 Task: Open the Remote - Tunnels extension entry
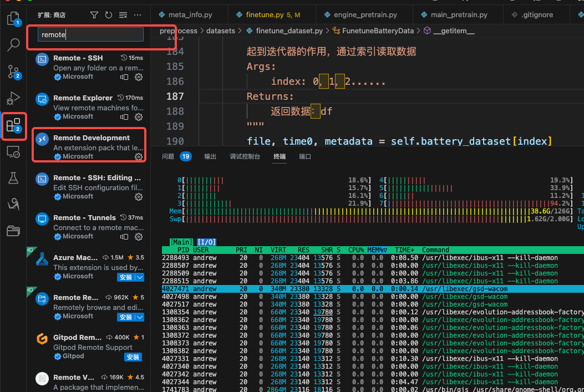coord(89,227)
